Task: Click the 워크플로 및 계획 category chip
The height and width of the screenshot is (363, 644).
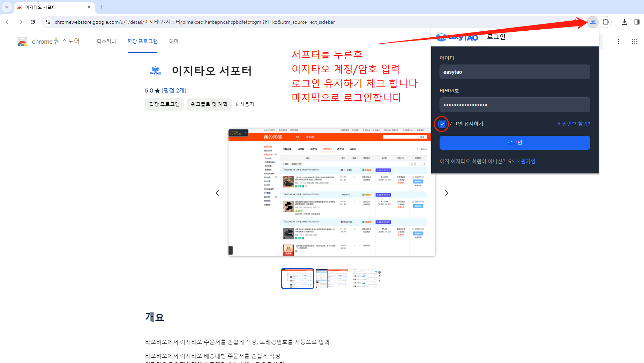Action: pyautogui.click(x=209, y=104)
